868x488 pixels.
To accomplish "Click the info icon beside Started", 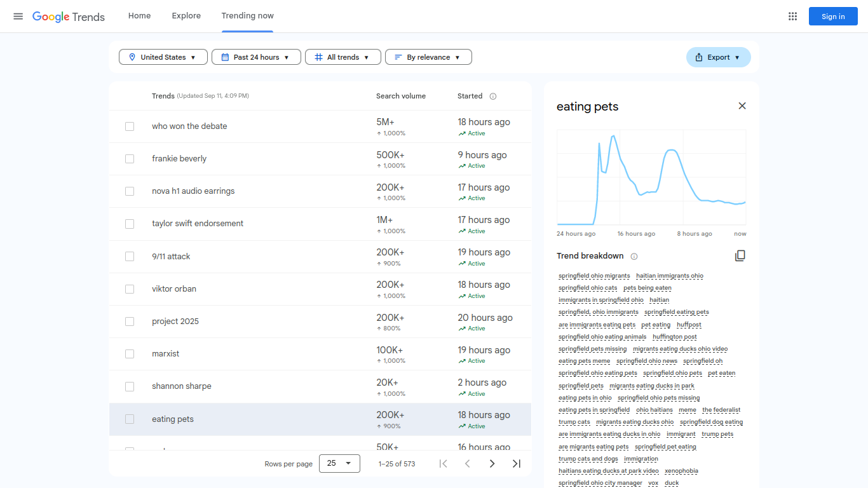I will [x=493, y=97].
